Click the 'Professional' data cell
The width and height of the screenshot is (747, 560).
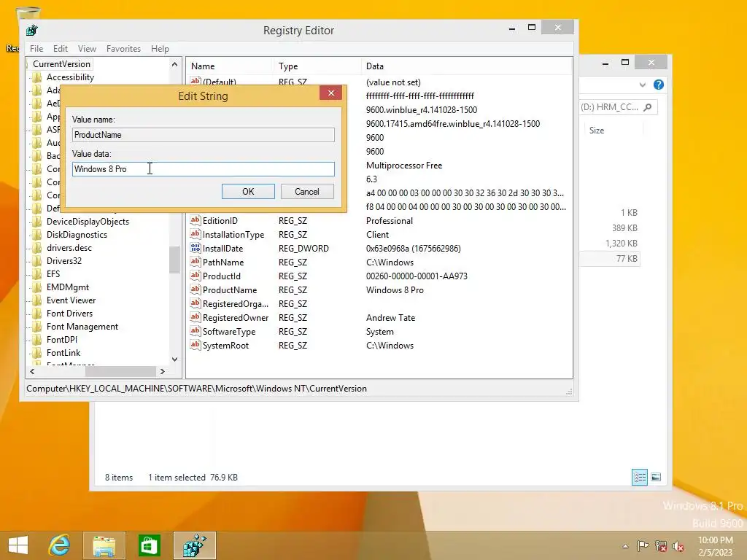[390, 221]
